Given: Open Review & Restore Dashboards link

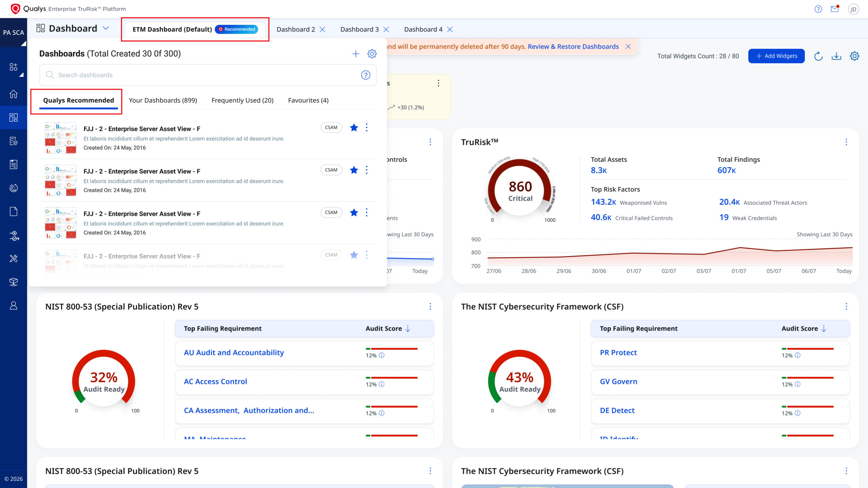Looking at the screenshot, I should [573, 46].
